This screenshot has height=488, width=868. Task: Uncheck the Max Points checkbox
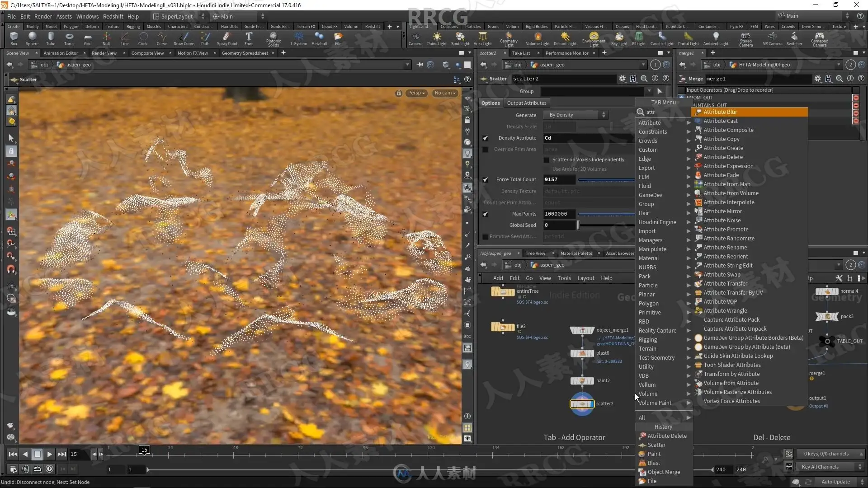tap(486, 214)
